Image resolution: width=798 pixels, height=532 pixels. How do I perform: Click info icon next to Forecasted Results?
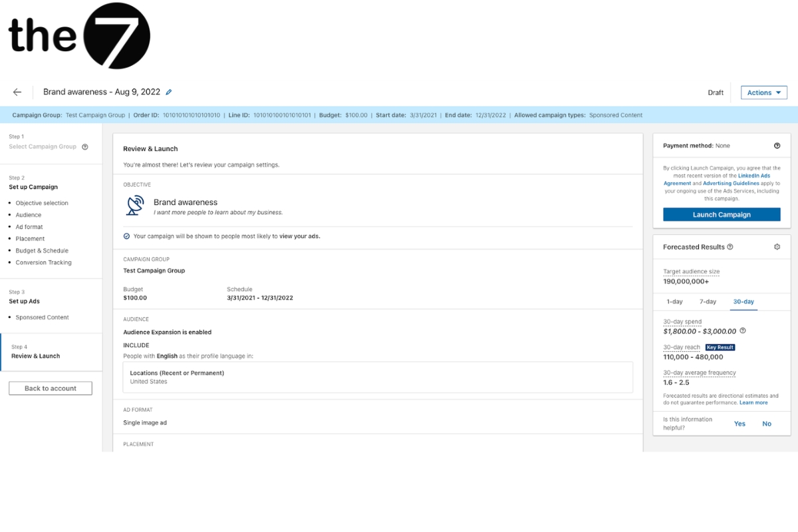click(x=730, y=247)
